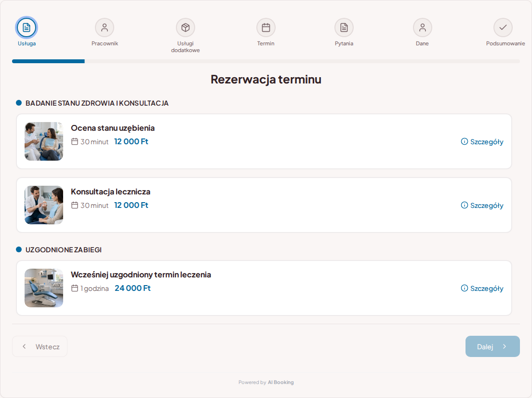Click the left chevron in Wstecz button
This screenshot has width=532, height=398.
pyautogui.click(x=24, y=346)
